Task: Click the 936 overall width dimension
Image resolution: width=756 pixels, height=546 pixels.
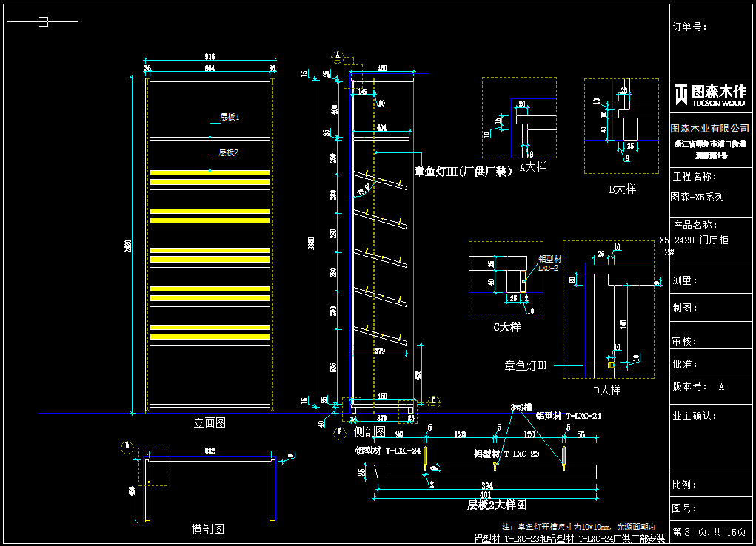Action: point(210,57)
